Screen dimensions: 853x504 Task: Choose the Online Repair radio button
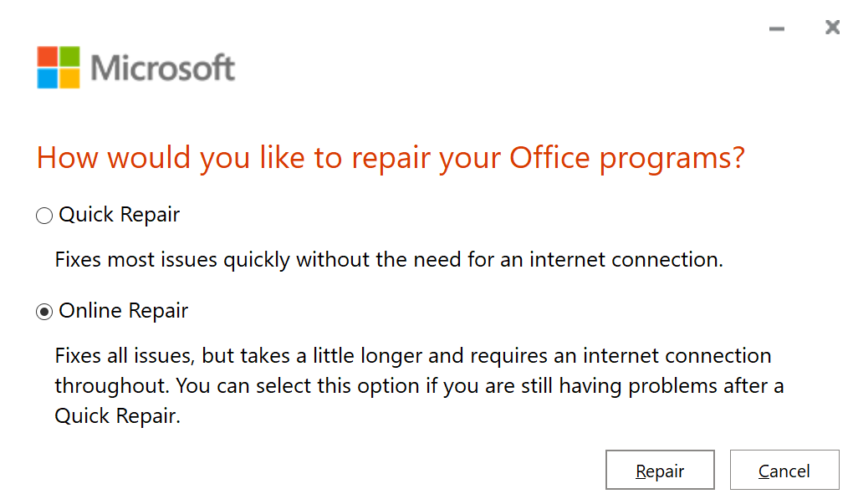coord(43,312)
